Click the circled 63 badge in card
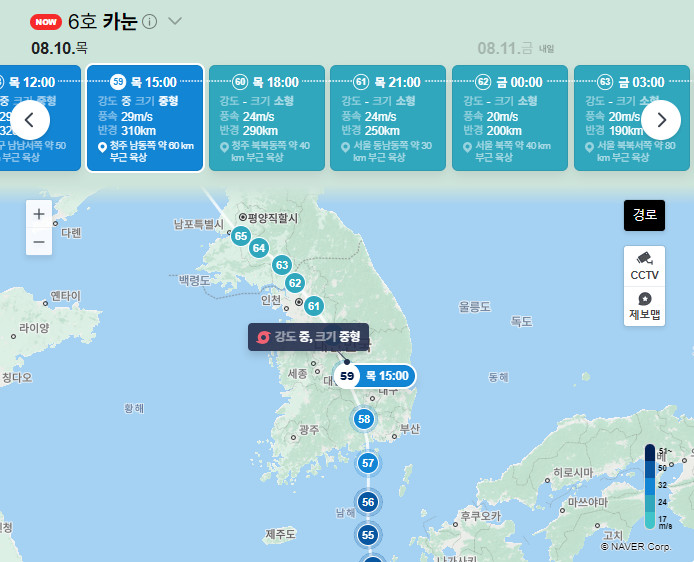Screen dimensions: 694x562 (x=605, y=82)
